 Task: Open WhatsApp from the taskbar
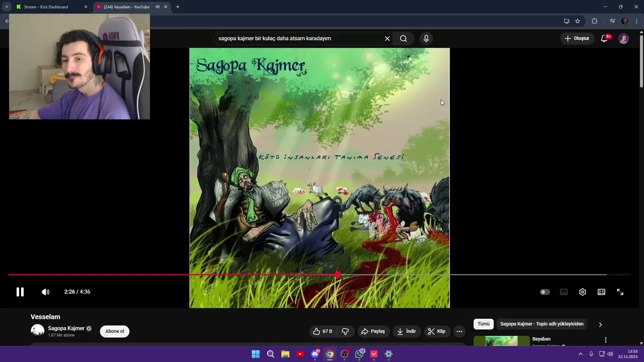(359, 354)
